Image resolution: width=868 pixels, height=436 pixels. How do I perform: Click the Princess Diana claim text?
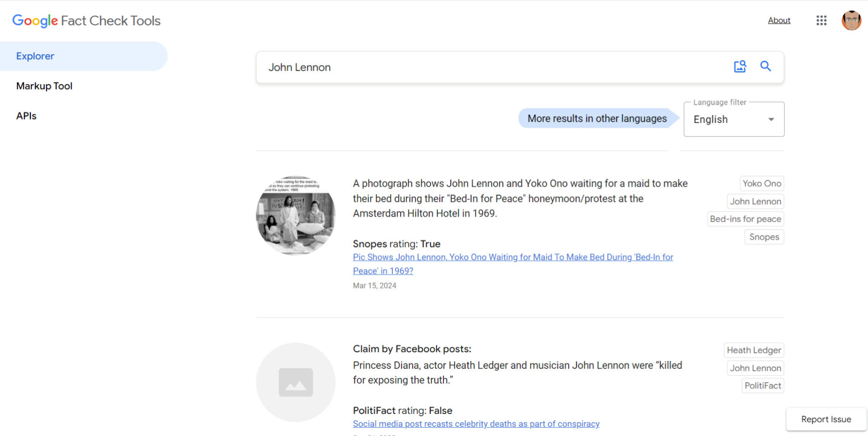click(517, 373)
